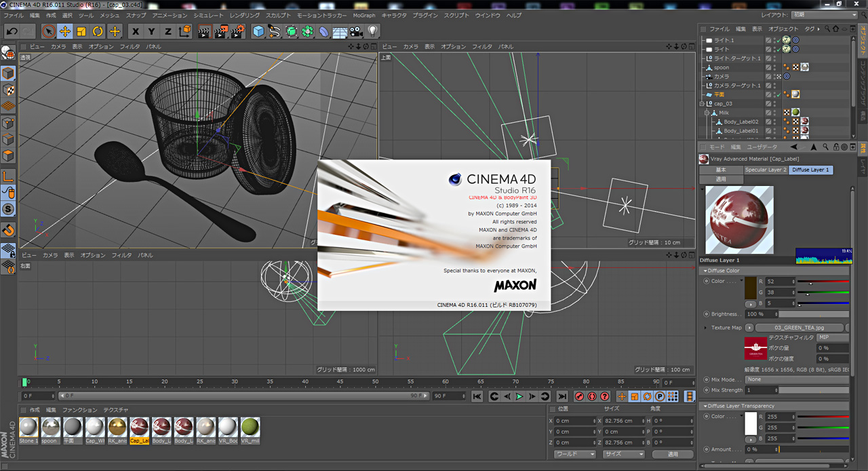Select the Cap_Label material thumbnail
Viewport: 868px width, 471px height.
140,430
